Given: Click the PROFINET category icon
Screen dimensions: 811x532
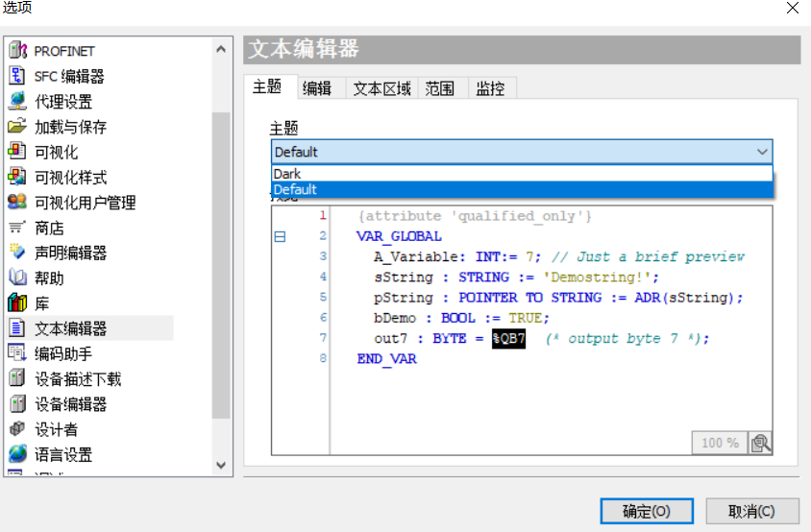Looking at the screenshot, I should click(x=17, y=50).
